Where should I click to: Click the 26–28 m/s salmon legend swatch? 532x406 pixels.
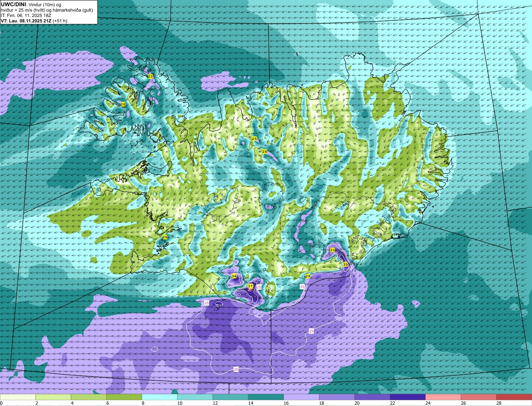tap(479, 397)
